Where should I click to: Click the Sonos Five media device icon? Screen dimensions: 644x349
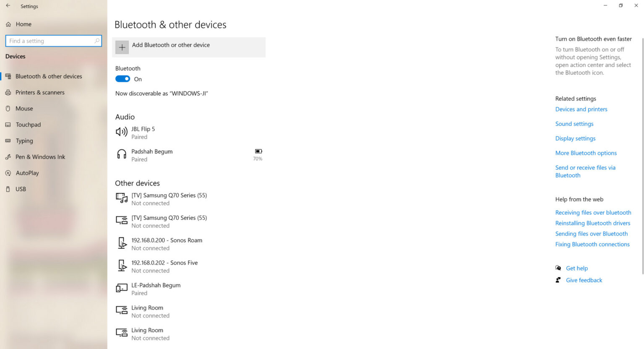[122, 266]
